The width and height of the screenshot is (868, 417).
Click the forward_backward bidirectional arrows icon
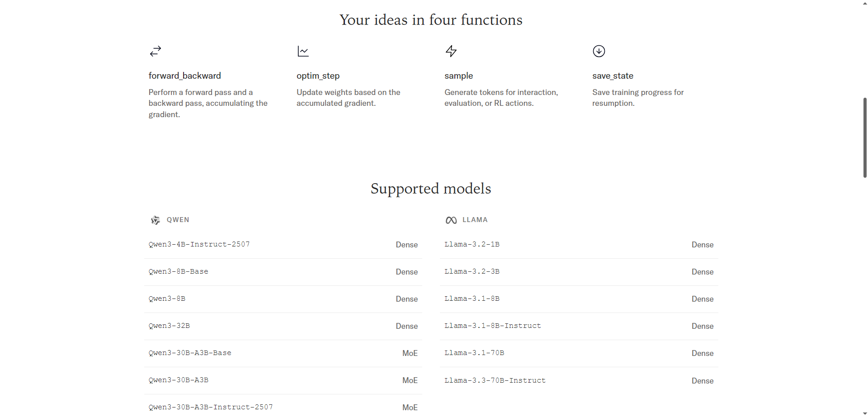click(x=155, y=51)
